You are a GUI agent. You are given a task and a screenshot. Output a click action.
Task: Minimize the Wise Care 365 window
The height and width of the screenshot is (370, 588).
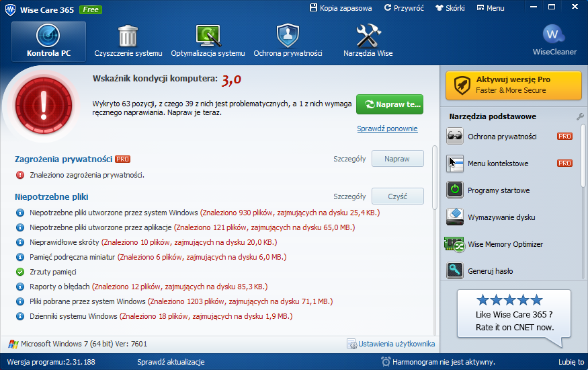point(534,7)
